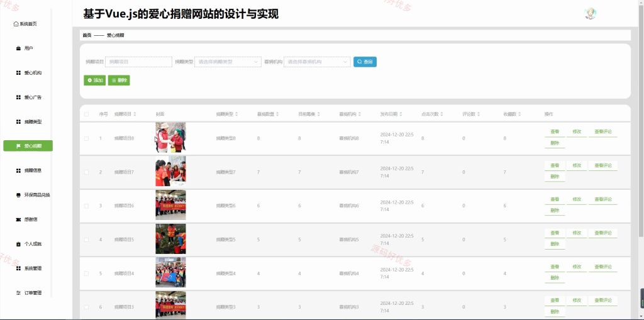Click the 操作 column header
The width and height of the screenshot is (644, 320).
(548, 114)
